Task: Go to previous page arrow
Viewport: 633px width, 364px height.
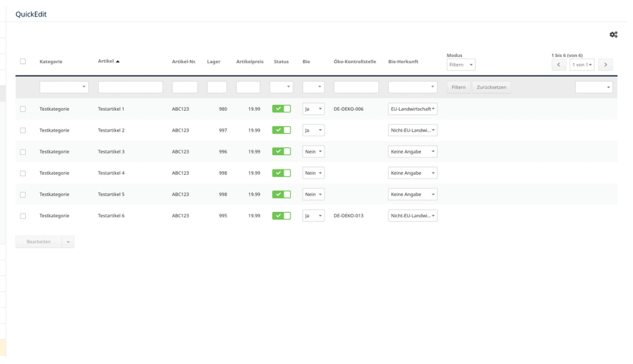Action: pos(559,65)
